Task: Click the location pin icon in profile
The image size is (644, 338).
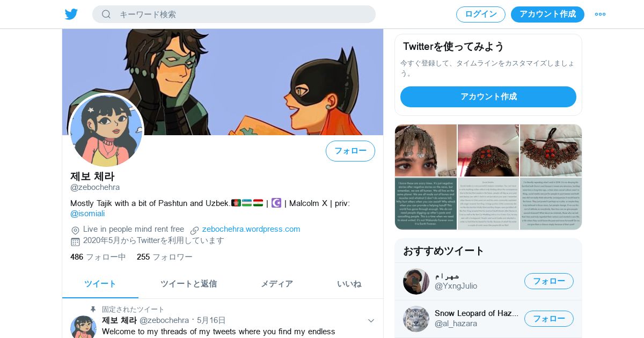Action: (75, 230)
